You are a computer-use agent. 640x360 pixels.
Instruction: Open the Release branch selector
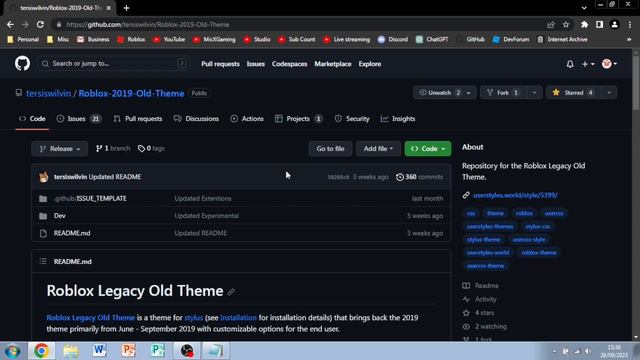(60, 149)
